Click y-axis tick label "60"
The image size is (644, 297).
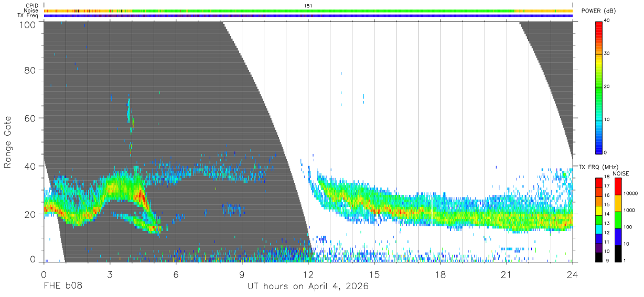[x=31, y=118]
